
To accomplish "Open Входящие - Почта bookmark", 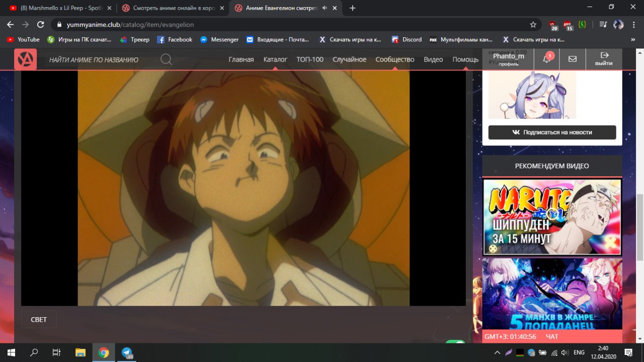I will point(278,39).
